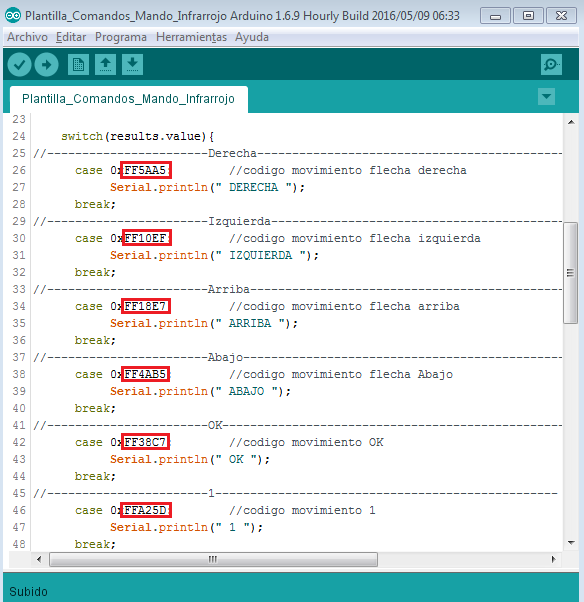Click the Arduino logo in title bar
This screenshot has height=602, width=584.
point(13,16)
